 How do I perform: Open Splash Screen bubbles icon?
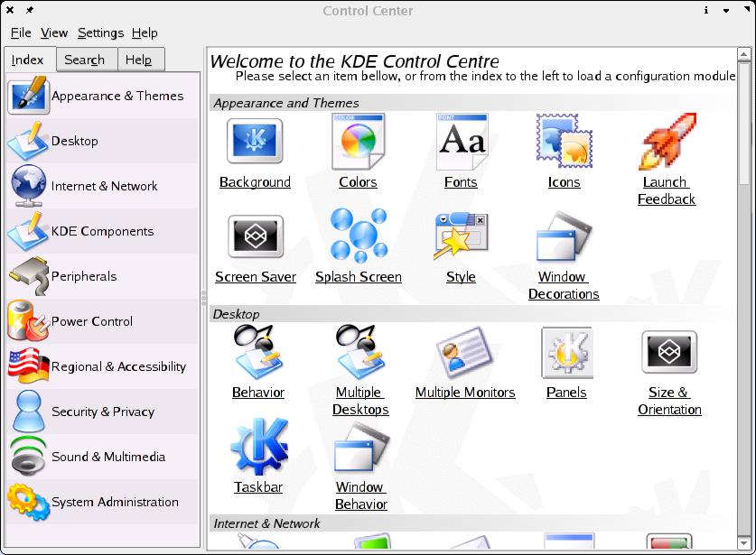(359, 236)
